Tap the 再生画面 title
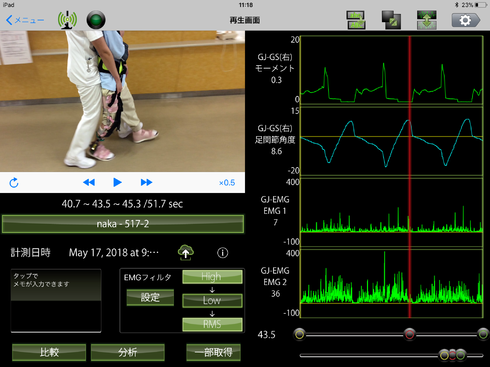The image size is (490, 367). point(245,20)
